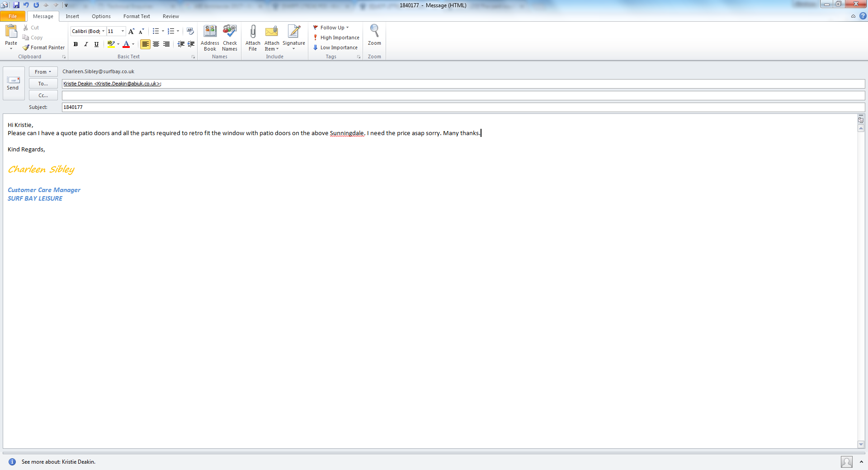Apply the yellow text highlight color
Image resolution: width=868 pixels, height=470 pixels.
pos(111,44)
